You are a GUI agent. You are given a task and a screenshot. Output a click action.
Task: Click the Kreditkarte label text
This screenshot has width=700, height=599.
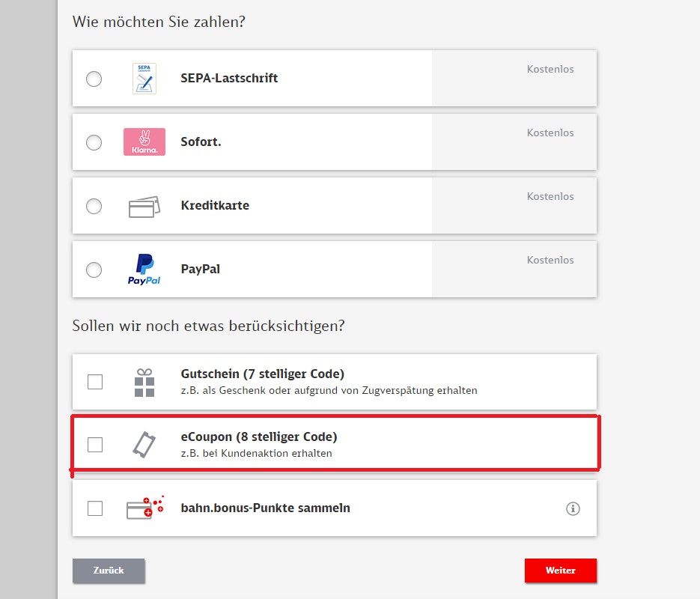pos(215,205)
